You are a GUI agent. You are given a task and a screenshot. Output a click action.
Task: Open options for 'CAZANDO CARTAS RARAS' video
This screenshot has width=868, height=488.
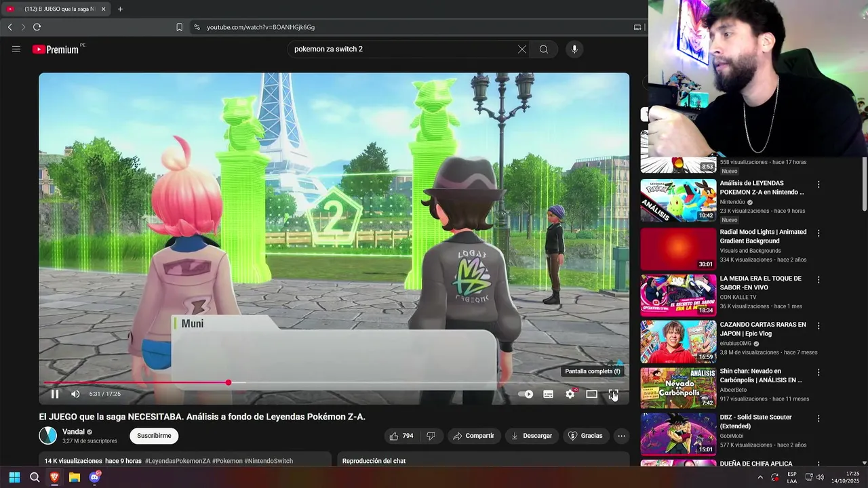click(x=818, y=325)
